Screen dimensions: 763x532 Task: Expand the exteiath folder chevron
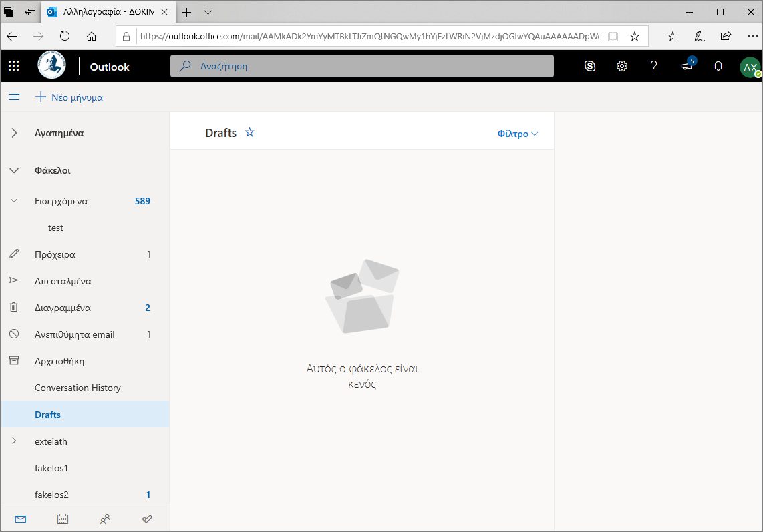14,441
